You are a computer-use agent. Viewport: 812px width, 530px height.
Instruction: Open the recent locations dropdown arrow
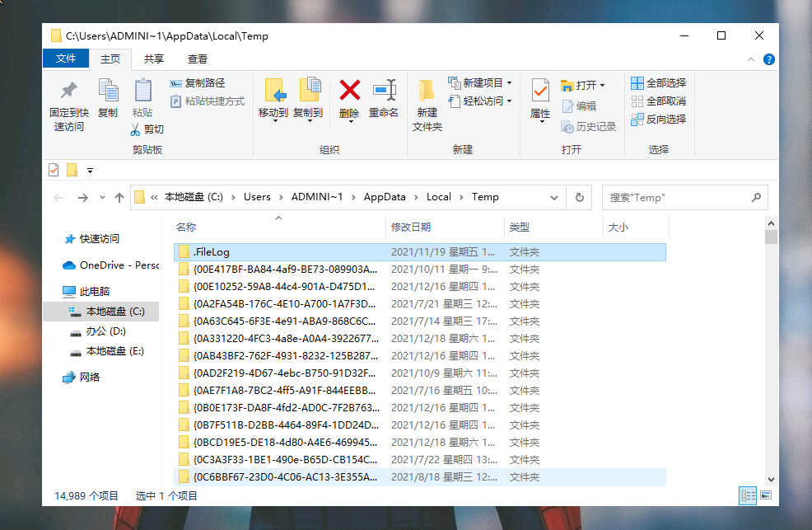(102, 197)
